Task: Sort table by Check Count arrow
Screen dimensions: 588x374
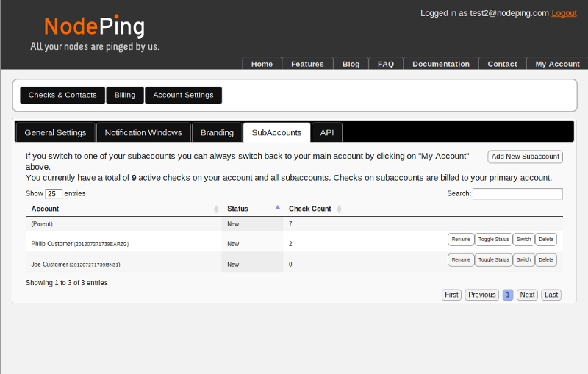Action: (x=339, y=209)
